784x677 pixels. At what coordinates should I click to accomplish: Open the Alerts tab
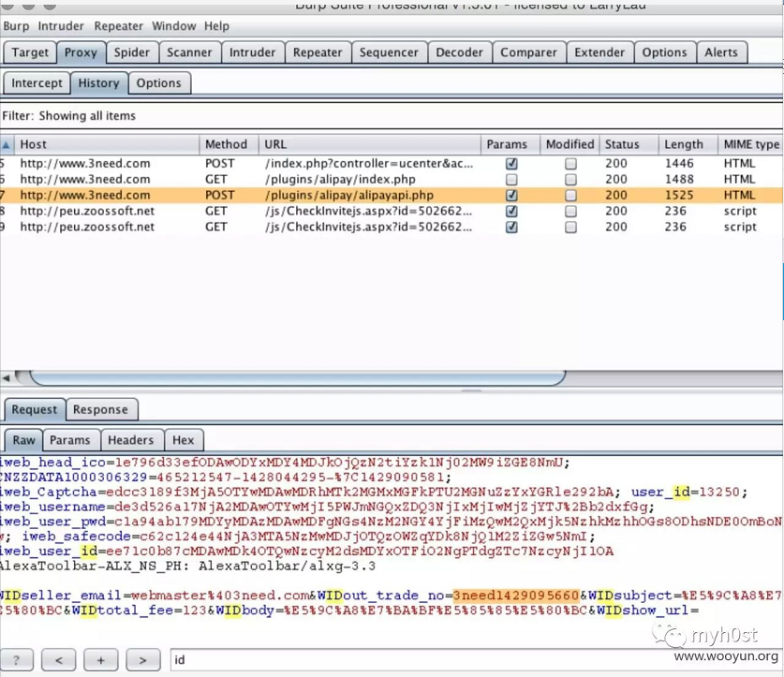(721, 52)
